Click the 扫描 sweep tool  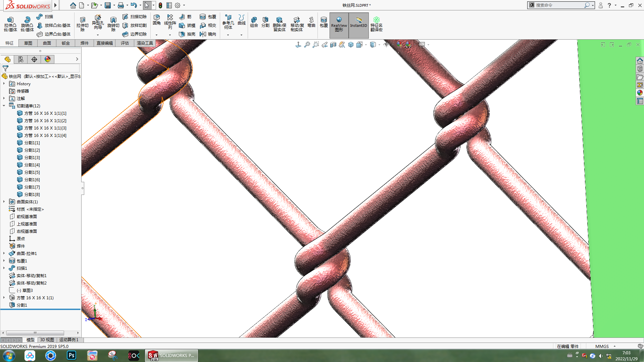tap(45, 17)
